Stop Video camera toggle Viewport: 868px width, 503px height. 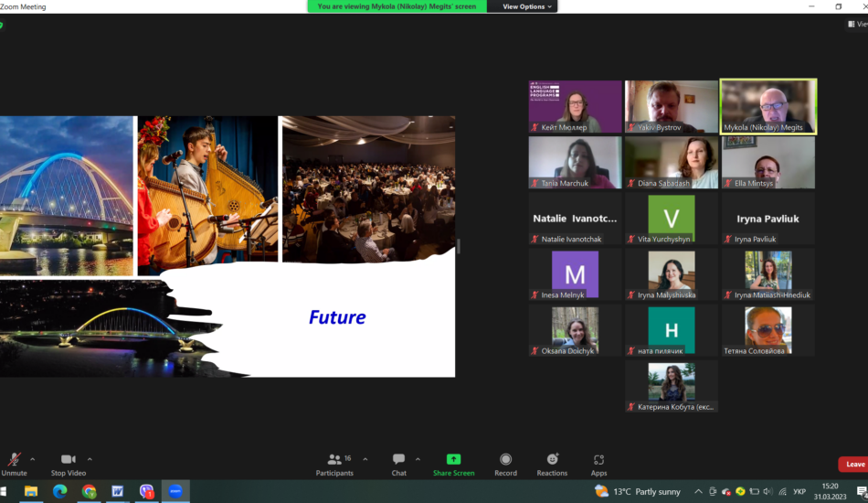68,460
